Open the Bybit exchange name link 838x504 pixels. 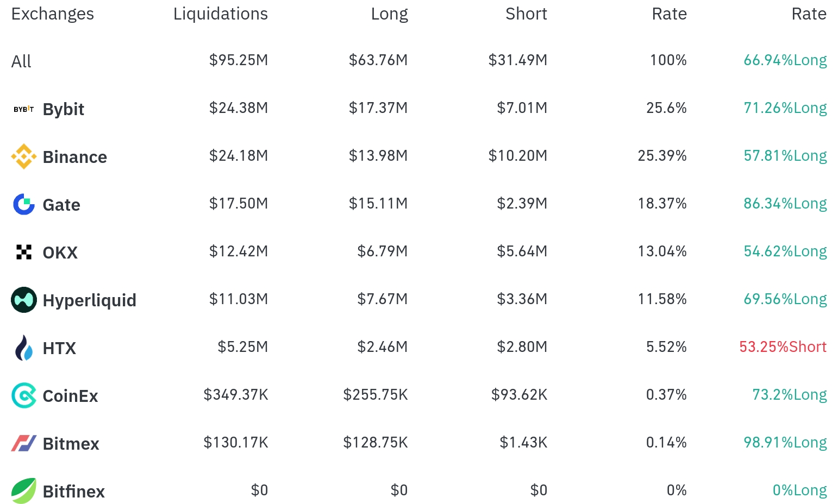(x=64, y=109)
